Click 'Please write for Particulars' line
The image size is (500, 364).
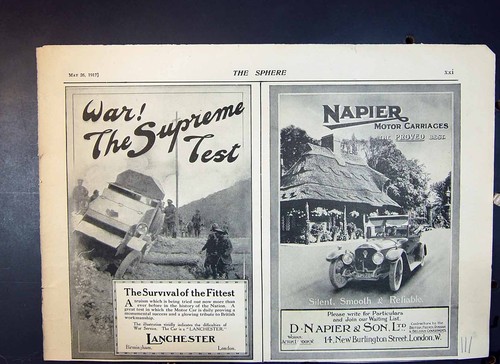click(x=365, y=313)
